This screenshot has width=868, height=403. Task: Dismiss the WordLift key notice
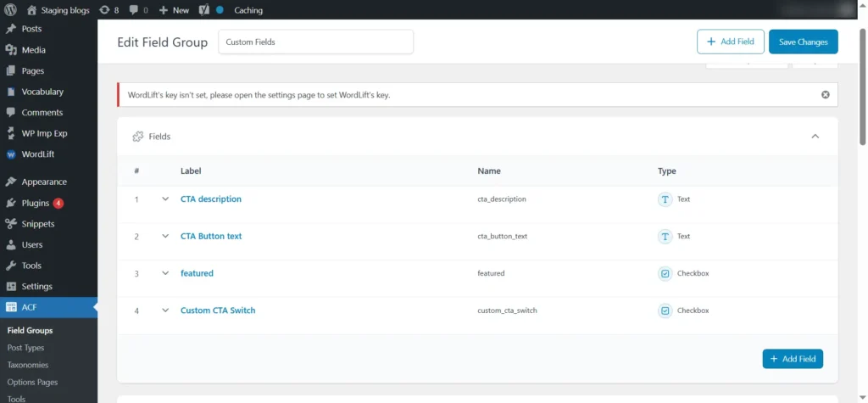825,95
